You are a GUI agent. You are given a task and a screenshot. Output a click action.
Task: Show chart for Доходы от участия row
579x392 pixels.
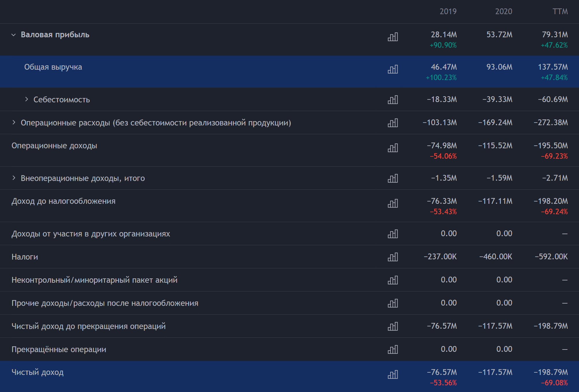click(393, 234)
